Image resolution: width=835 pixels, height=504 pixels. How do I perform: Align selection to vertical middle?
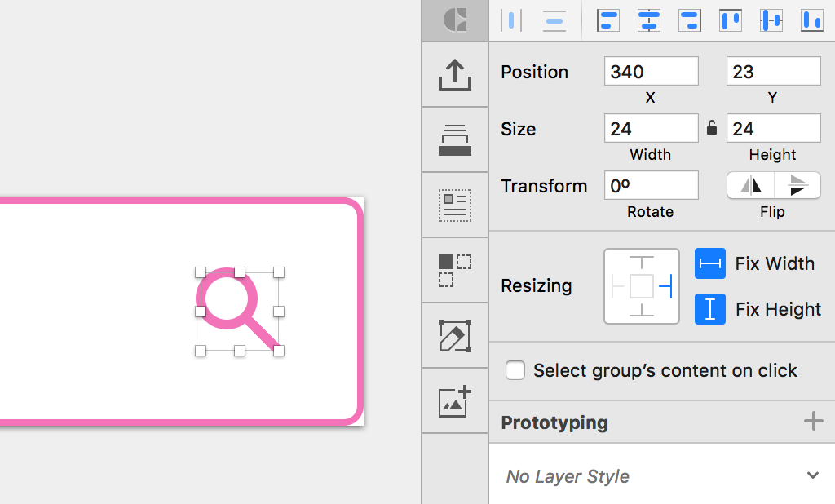pos(771,20)
